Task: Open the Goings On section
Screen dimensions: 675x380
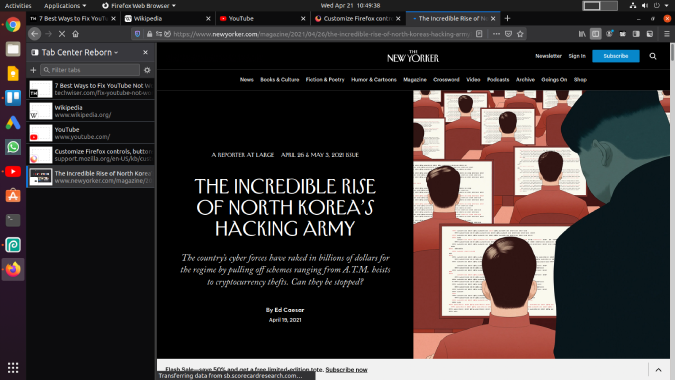Action: click(554, 80)
